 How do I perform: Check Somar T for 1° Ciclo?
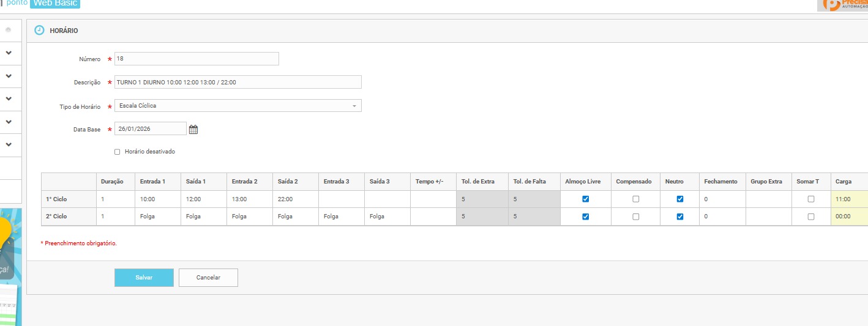(x=811, y=199)
